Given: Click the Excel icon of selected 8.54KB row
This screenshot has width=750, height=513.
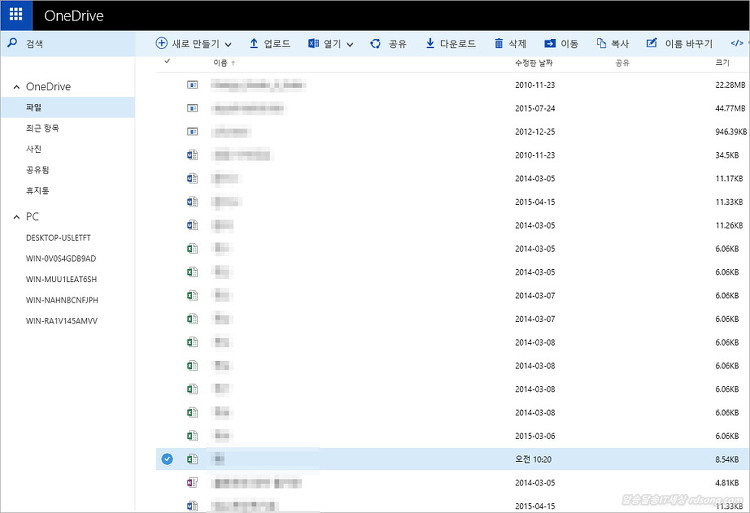Looking at the screenshot, I should point(192,459).
